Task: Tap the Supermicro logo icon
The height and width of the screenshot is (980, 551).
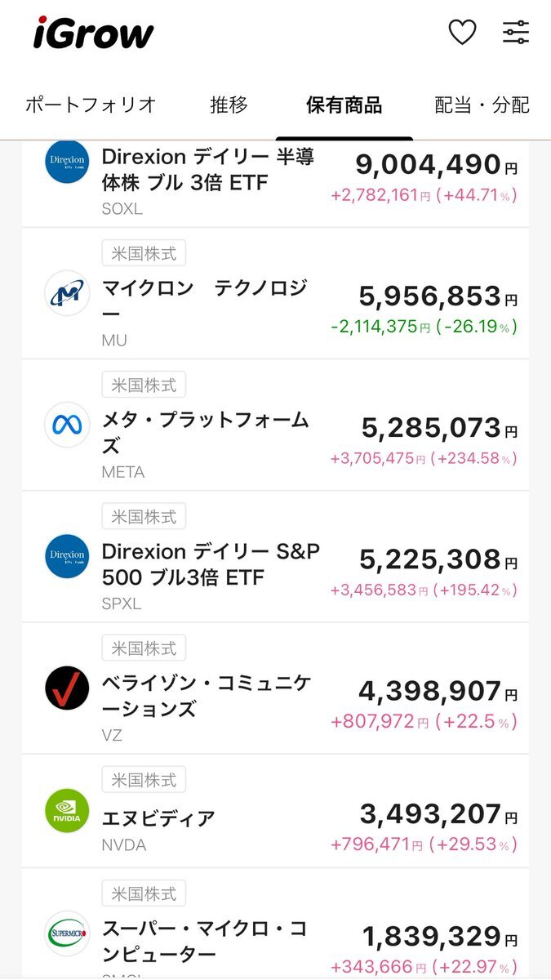Action: [x=67, y=933]
